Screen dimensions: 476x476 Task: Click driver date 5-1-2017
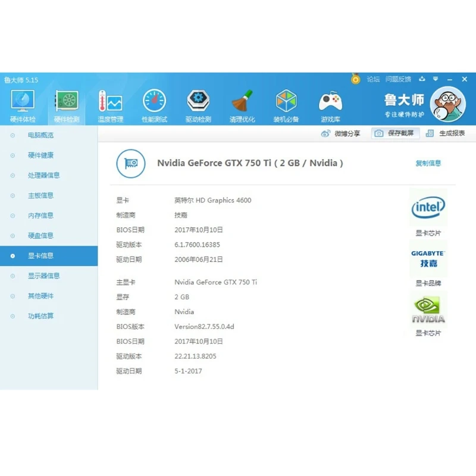[188, 371]
